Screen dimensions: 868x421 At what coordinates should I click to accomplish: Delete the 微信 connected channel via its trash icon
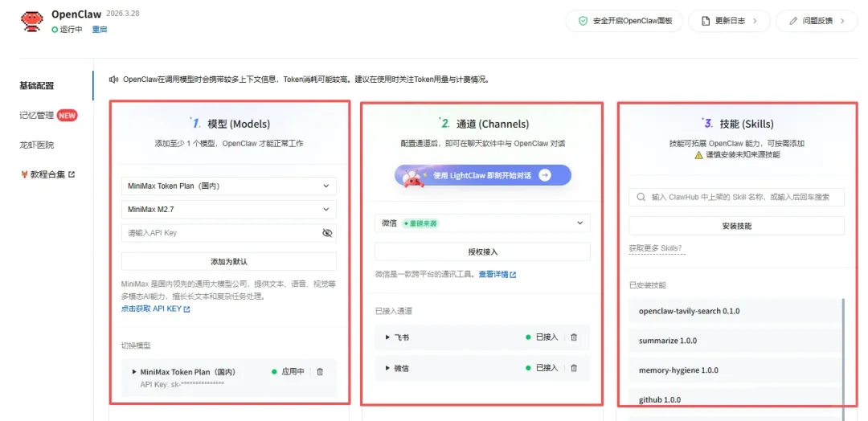[574, 368]
